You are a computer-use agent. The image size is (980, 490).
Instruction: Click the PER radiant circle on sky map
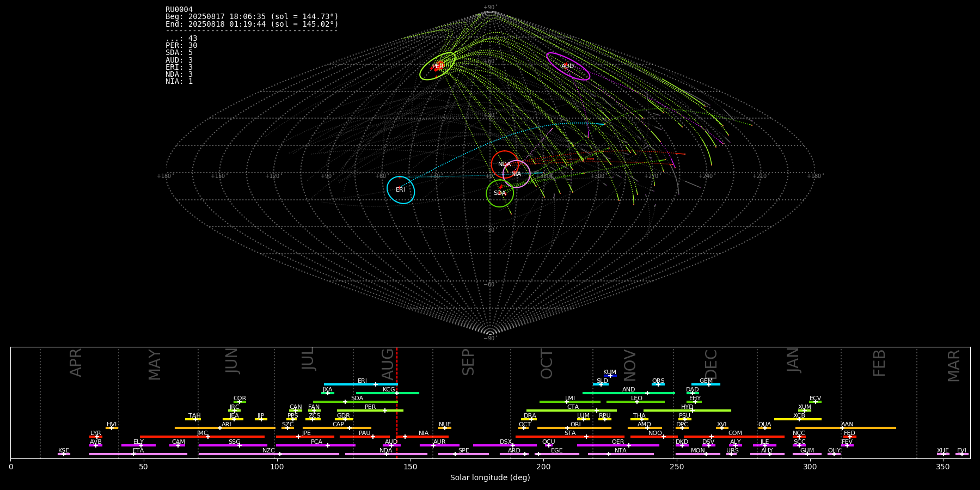pos(438,66)
